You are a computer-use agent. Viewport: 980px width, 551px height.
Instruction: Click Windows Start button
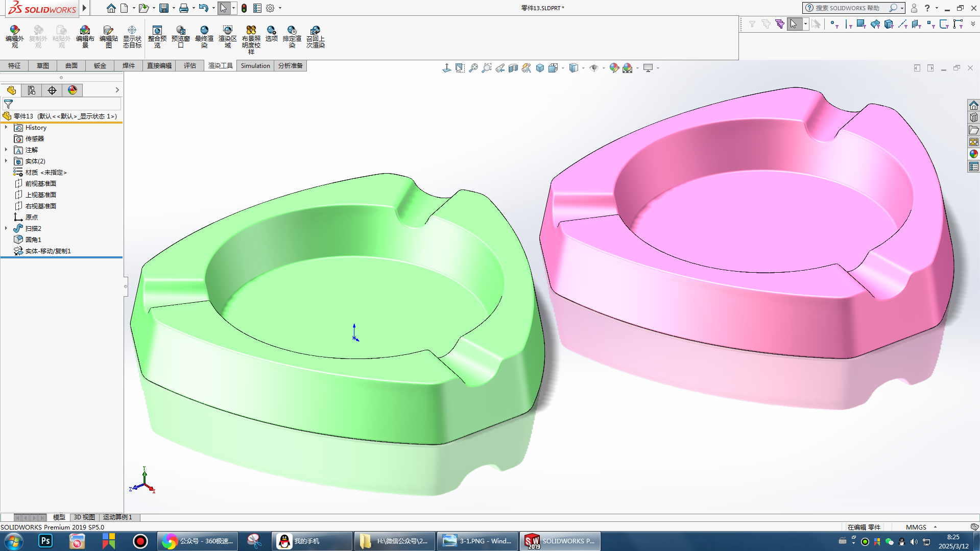pyautogui.click(x=14, y=541)
